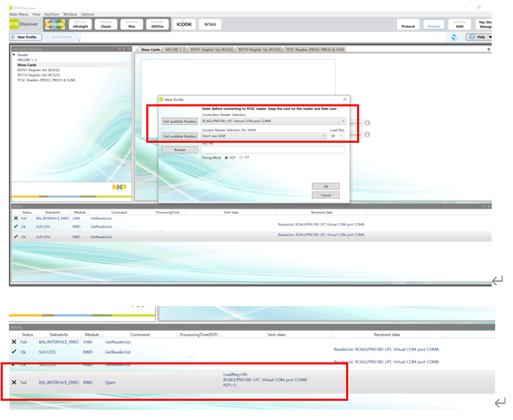The image size is (513, 420).
Task: Click the New Profile toolbar button
Action: click(25, 37)
